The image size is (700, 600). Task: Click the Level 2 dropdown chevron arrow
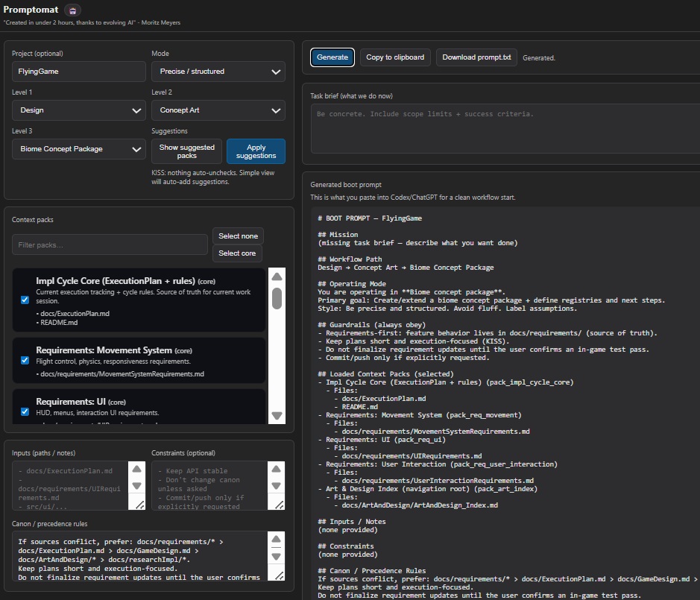[276, 111]
